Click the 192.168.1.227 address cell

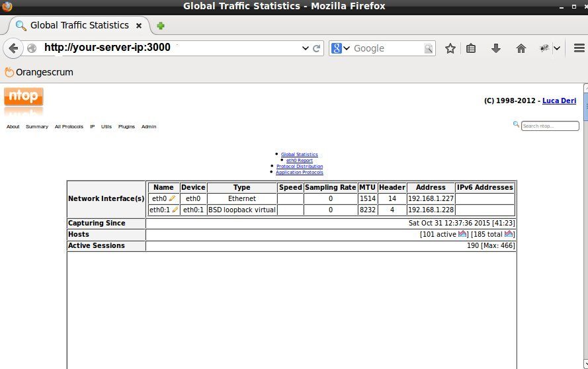(431, 198)
